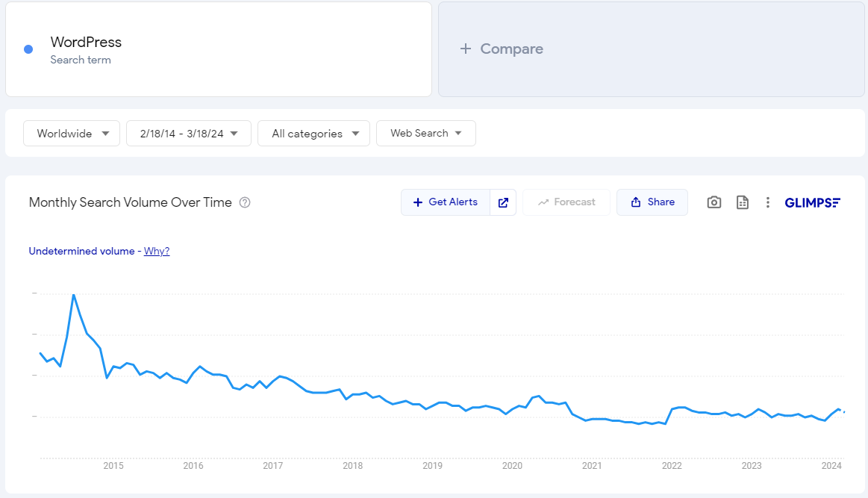Click the Share button
868x498 pixels.
pos(652,202)
